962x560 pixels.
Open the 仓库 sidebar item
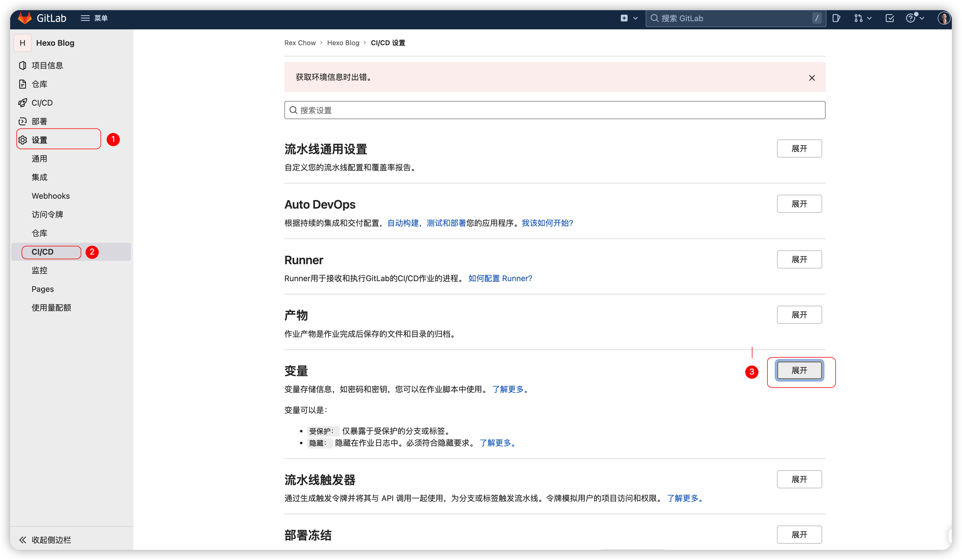[x=39, y=84]
